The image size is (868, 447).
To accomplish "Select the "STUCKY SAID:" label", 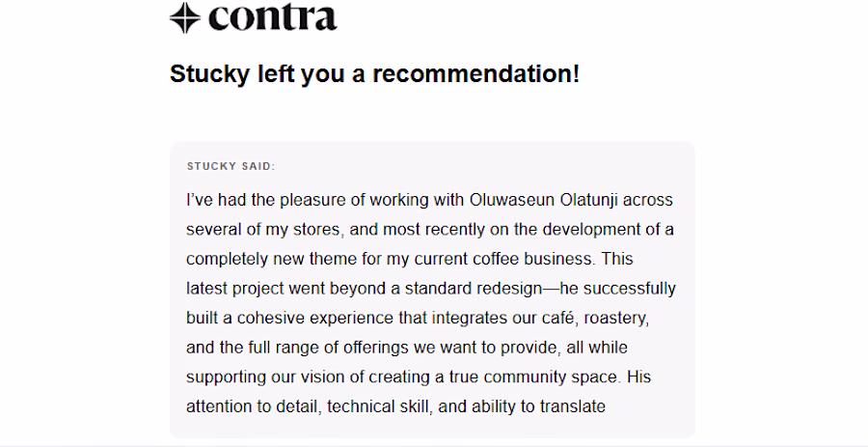I will 231,166.
